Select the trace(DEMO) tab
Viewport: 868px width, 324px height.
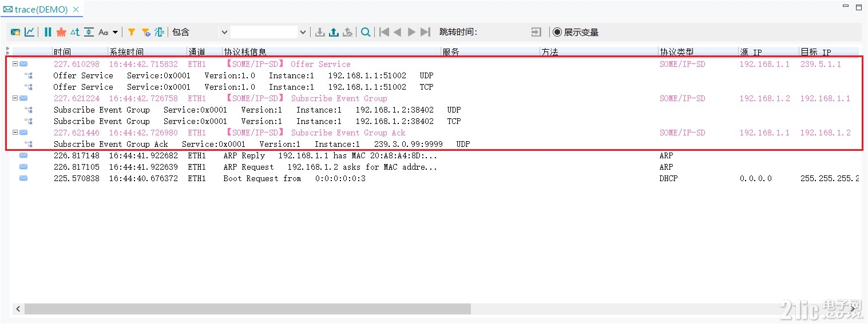coord(40,10)
